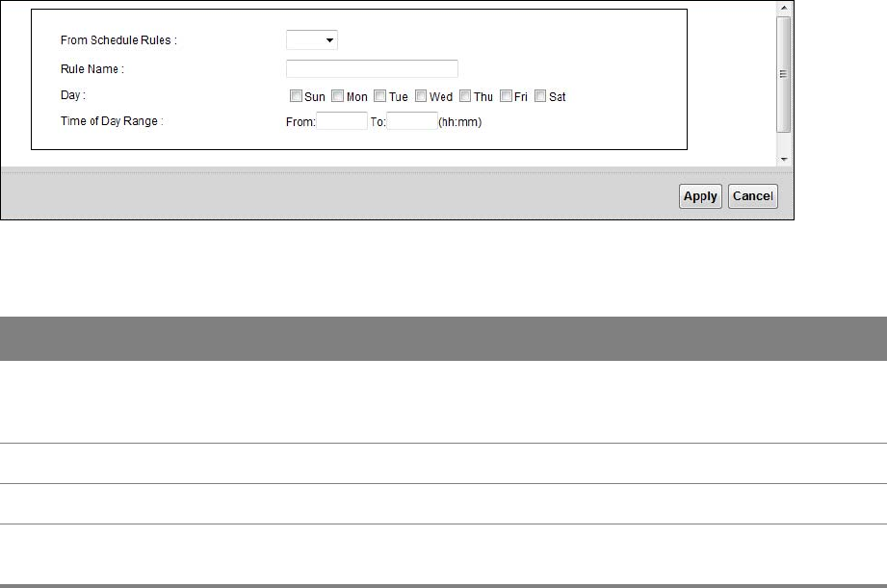Check the Sat checkbox
Viewport: 887px width, 588px height.
click(541, 96)
